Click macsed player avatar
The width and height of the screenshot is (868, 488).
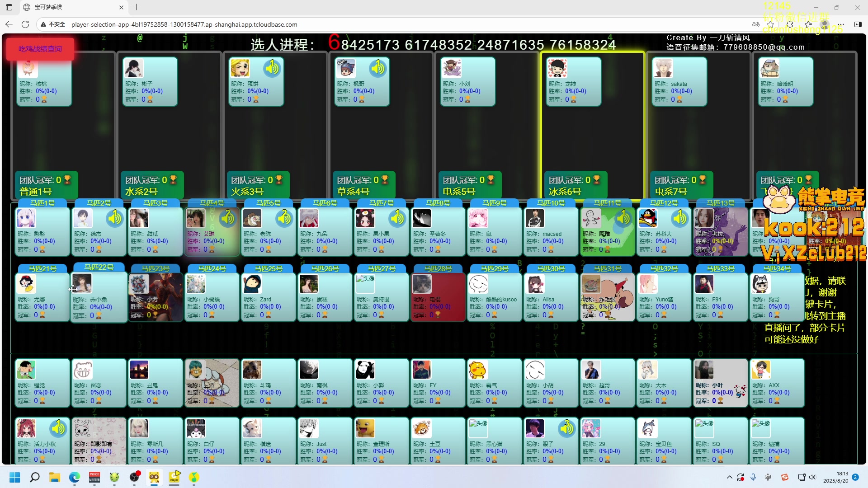pos(535,219)
